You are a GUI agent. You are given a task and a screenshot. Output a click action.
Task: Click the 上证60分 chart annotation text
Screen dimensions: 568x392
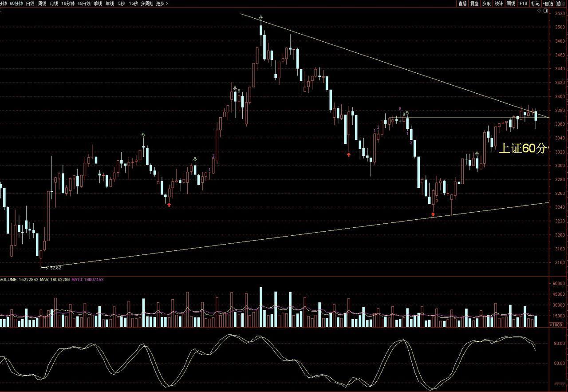(x=525, y=149)
